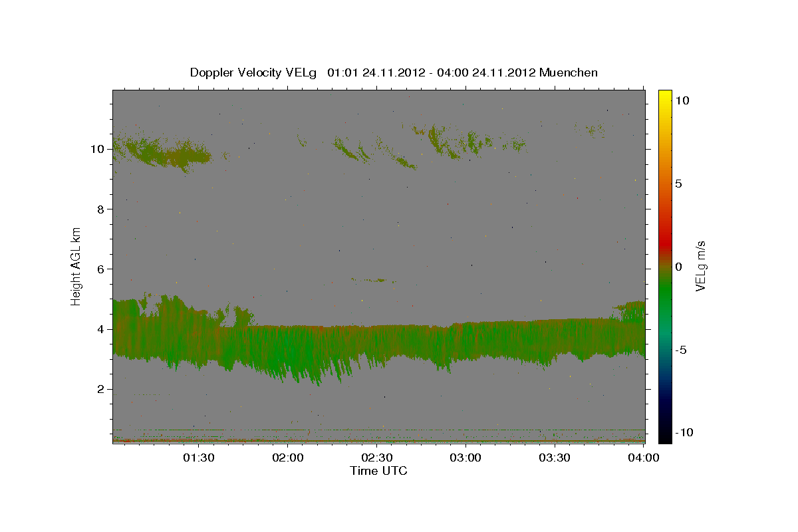
Task: Click the '03:00' time axis label
Action: tap(465, 458)
